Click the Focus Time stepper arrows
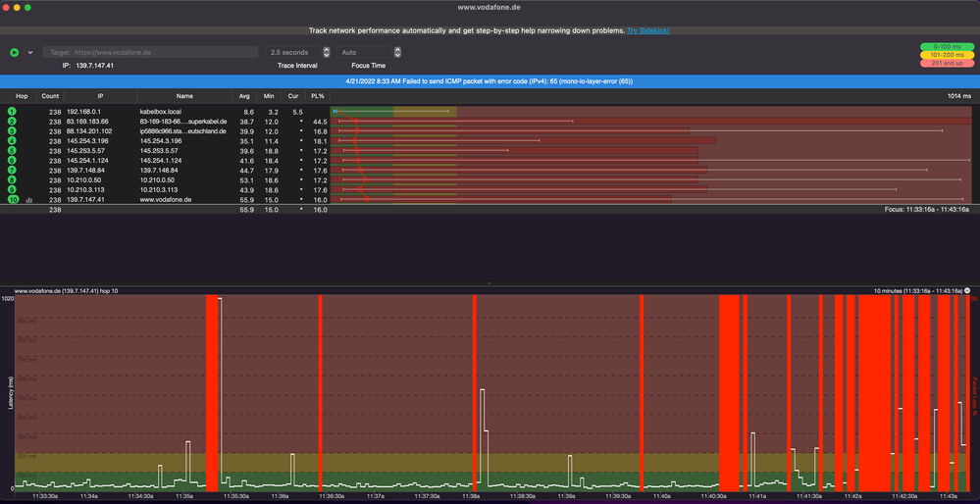The width and height of the screenshot is (980, 504). coord(397,53)
